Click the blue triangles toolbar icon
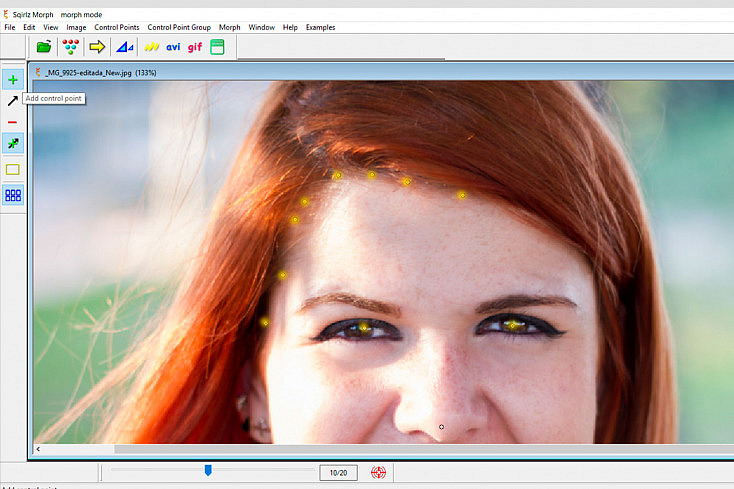 125,47
